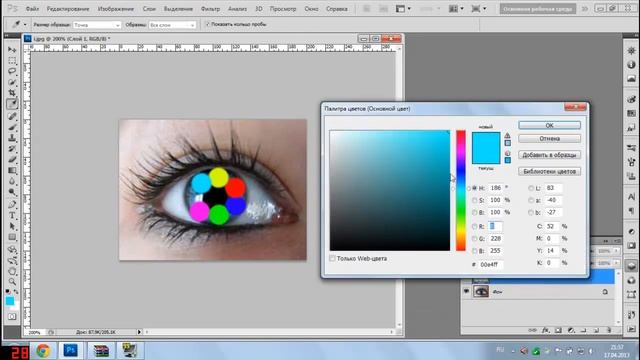Select the Healing Brush tool
The image size is (640, 360).
(x=12, y=116)
